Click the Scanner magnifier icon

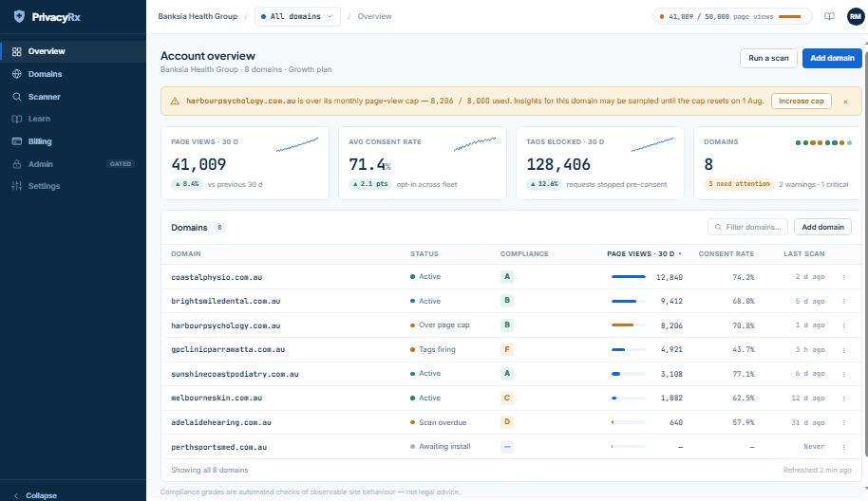pos(16,97)
